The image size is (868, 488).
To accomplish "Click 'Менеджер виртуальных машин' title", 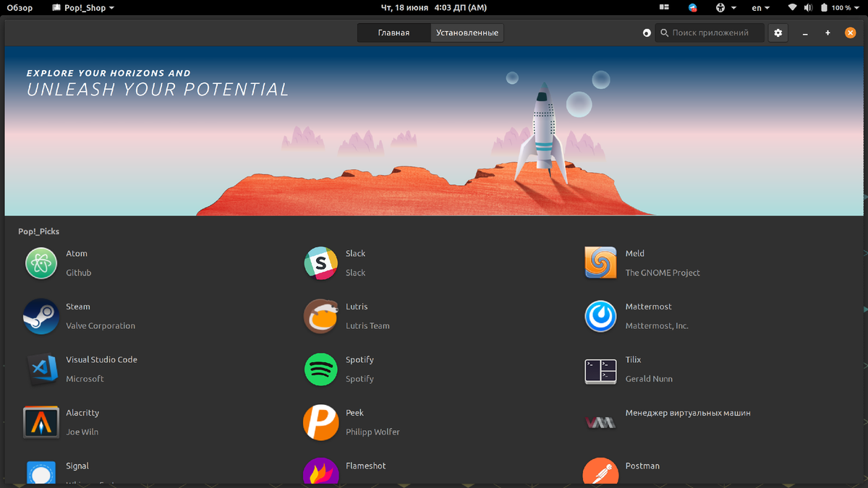I will point(688,413).
